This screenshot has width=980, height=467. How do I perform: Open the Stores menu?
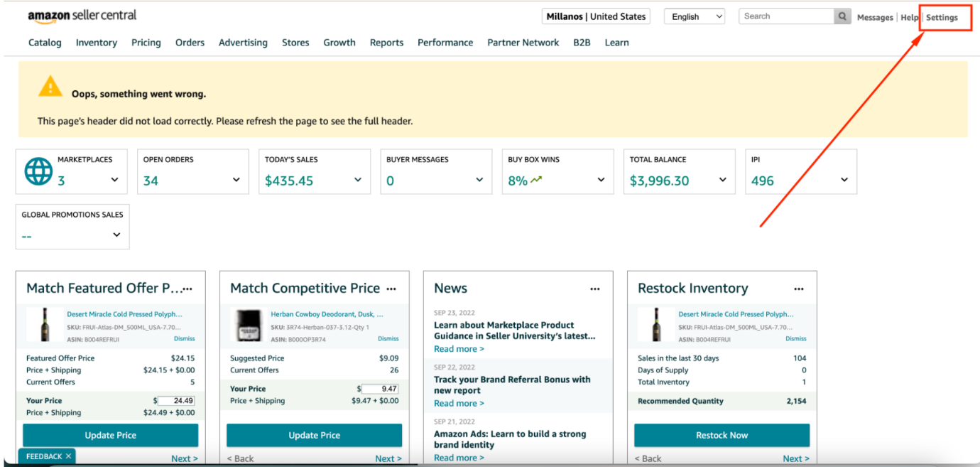tap(295, 43)
